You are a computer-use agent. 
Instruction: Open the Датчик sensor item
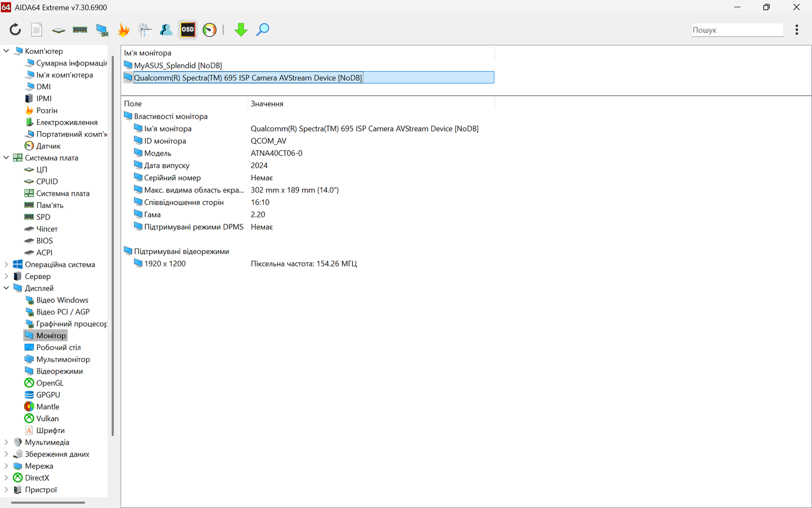pos(43,146)
